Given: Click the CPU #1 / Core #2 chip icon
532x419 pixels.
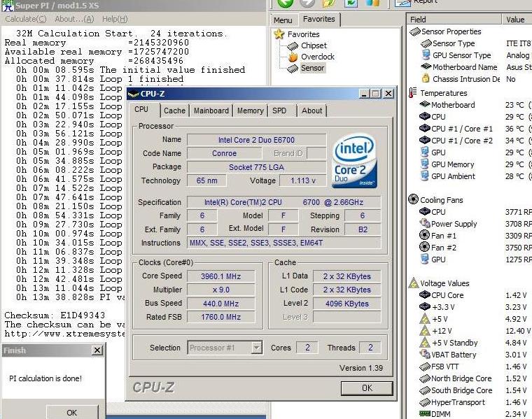Looking at the screenshot, I should click(425, 140).
